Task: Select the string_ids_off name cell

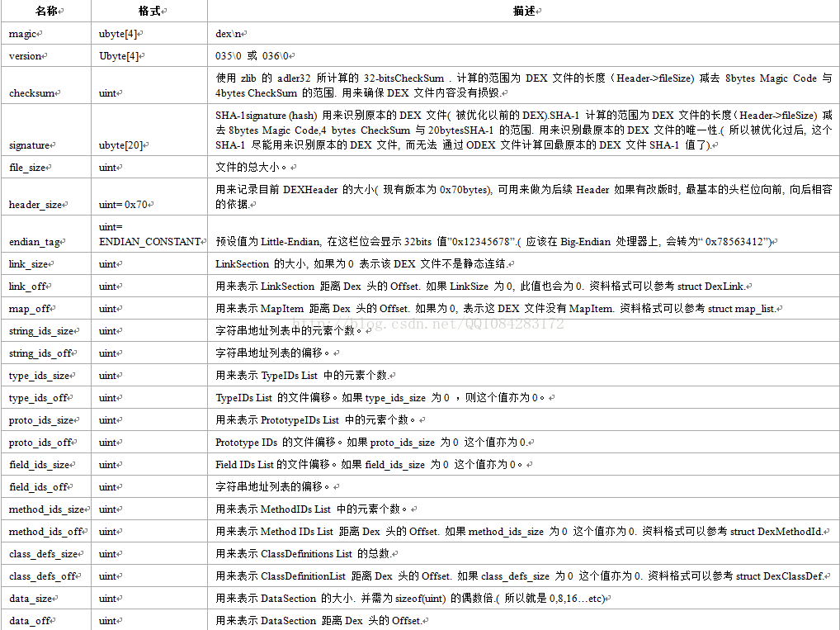Action: click(46, 353)
